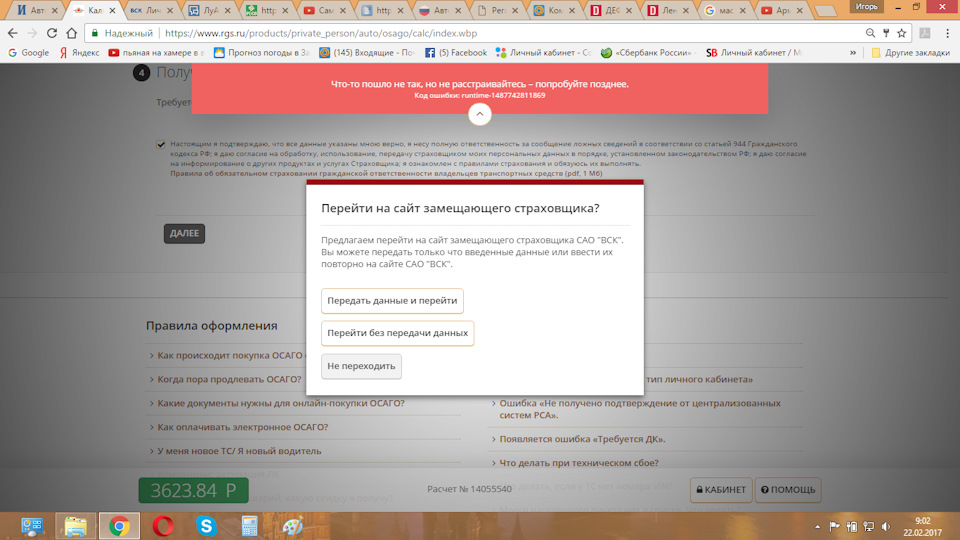Click the PDF extension icon
This screenshot has height=540, width=960.
click(924, 33)
